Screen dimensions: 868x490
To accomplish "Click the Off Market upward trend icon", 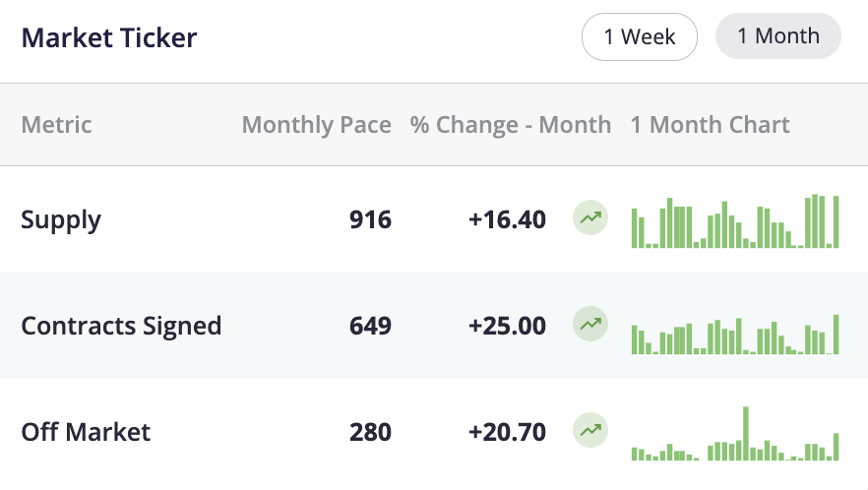I will tap(590, 430).
